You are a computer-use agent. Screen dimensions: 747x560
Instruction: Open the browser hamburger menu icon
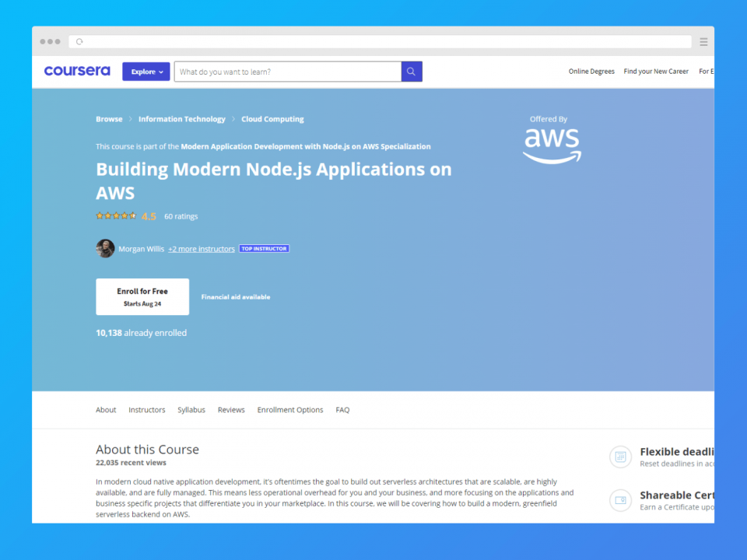pyautogui.click(x=703, y=42)
